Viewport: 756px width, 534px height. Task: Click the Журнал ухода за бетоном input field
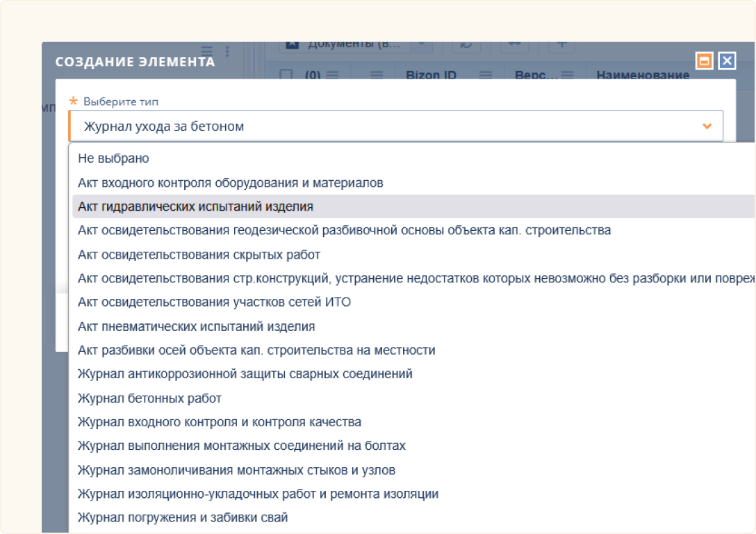pos(278,127)
